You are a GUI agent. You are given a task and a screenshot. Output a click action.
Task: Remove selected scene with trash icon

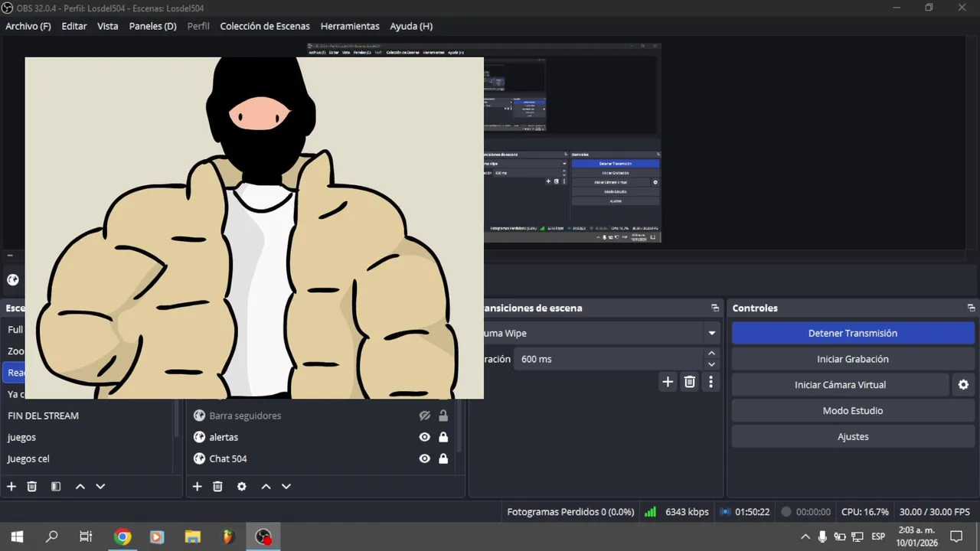click(x=32, y=487)
